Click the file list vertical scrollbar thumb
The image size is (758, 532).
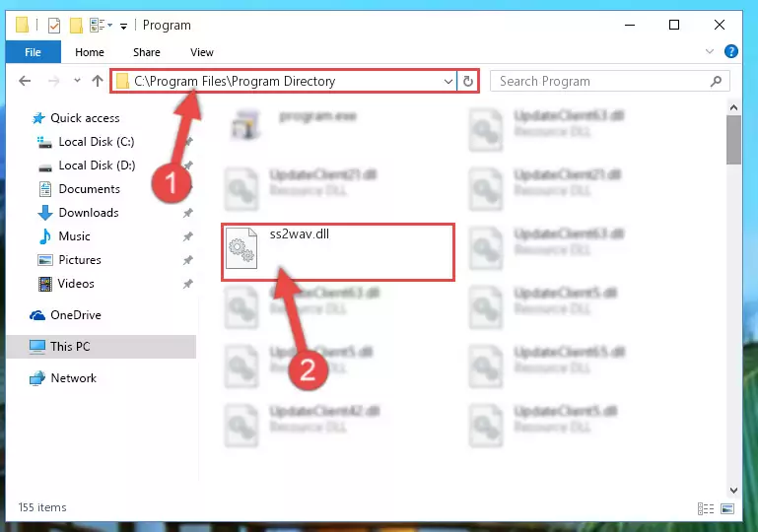coord(733,140)
